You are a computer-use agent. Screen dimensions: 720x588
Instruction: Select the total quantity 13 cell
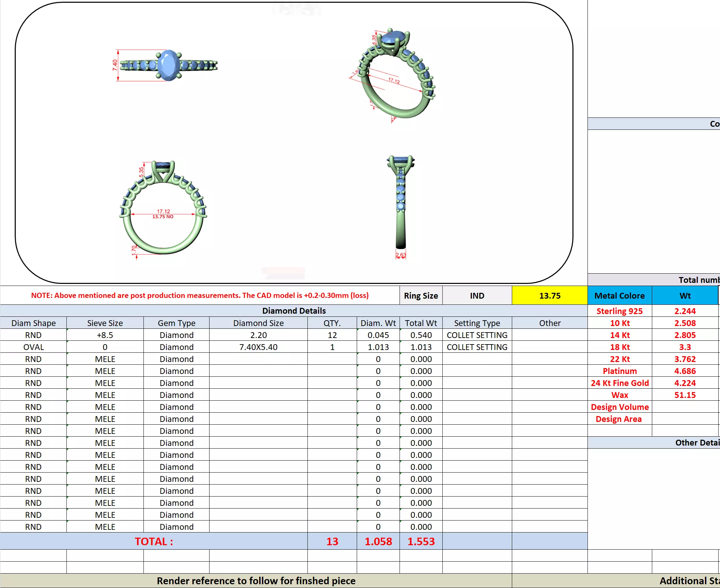[x=332, y=541]
